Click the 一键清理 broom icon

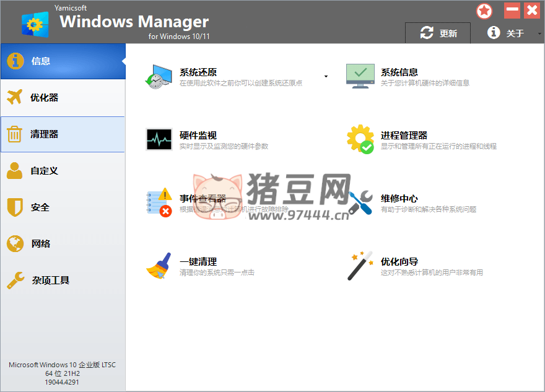click(x=158, y=266)
